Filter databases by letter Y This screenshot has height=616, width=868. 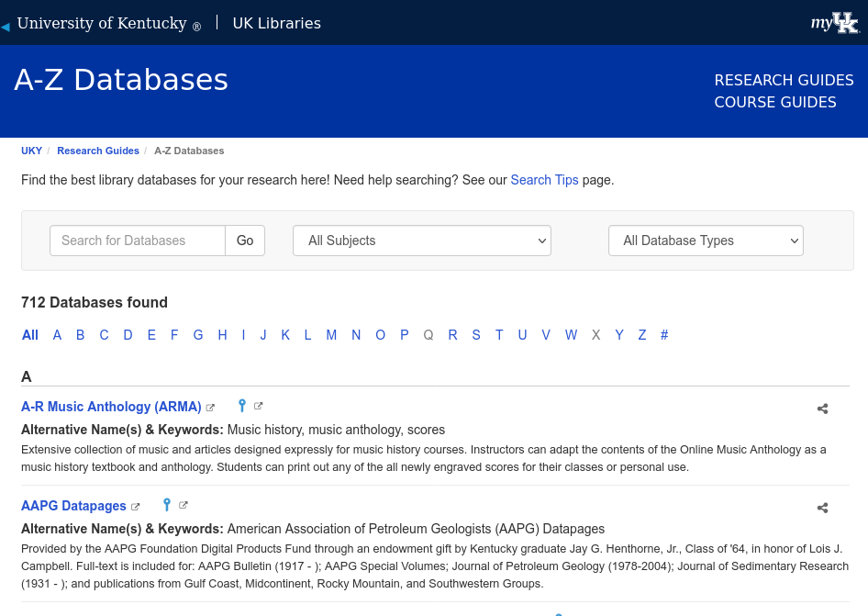click(619, 335)
